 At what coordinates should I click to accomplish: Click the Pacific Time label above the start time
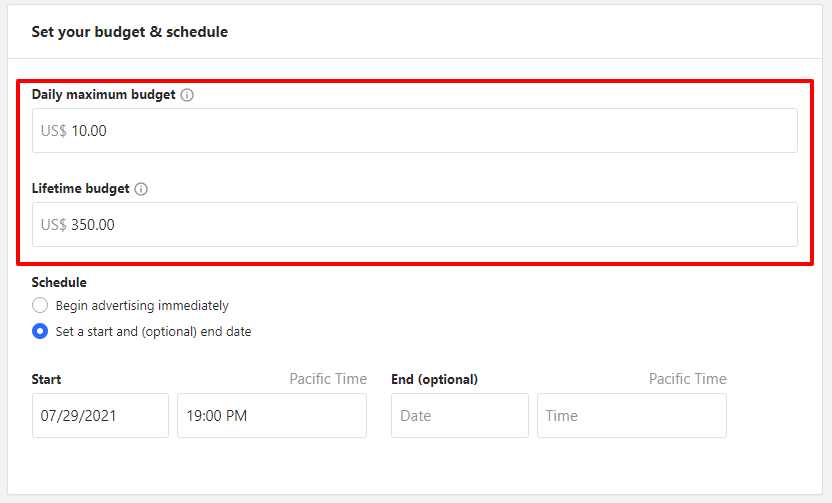coord(328,379)
